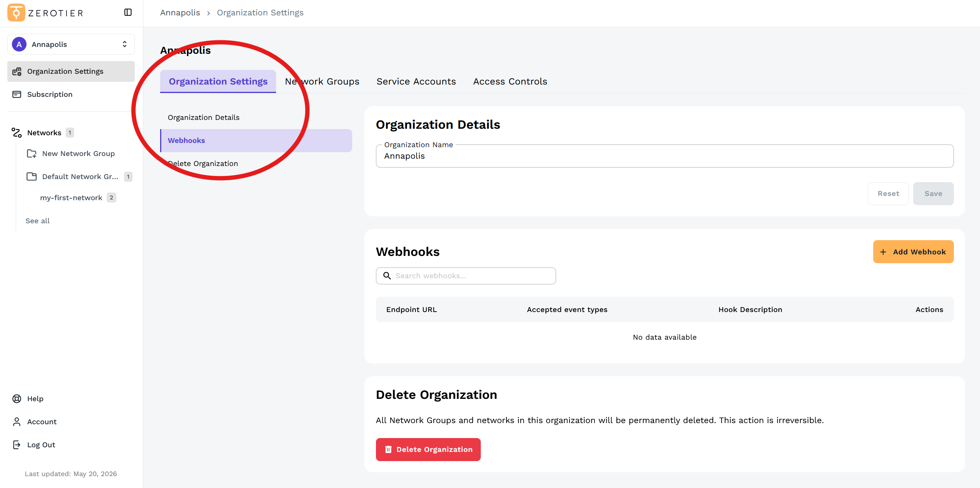The height and width of the screenshot is (488, 980).
Task: Select the Organization Settings tab
Action: click(x=218, y=81)
